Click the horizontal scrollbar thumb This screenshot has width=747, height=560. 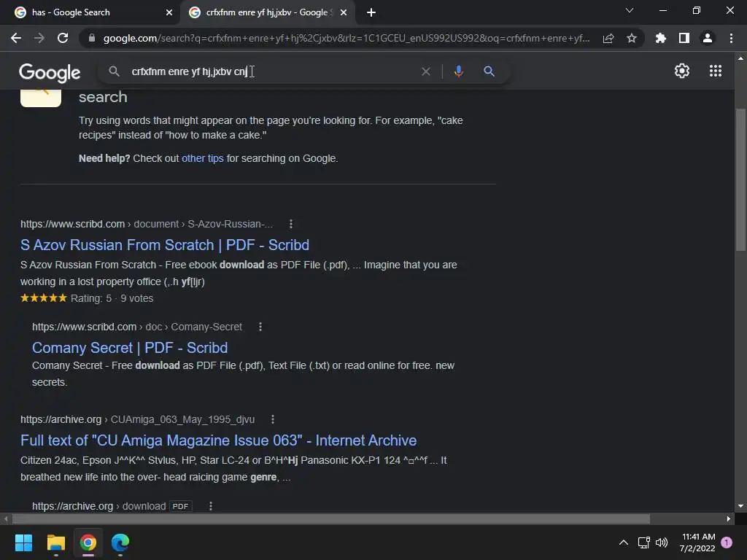point(331,518)
